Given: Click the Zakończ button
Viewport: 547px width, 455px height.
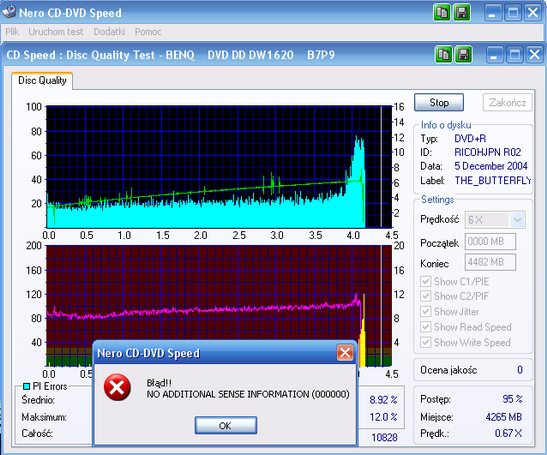Looking at the screenshot, I should (508, 103).
